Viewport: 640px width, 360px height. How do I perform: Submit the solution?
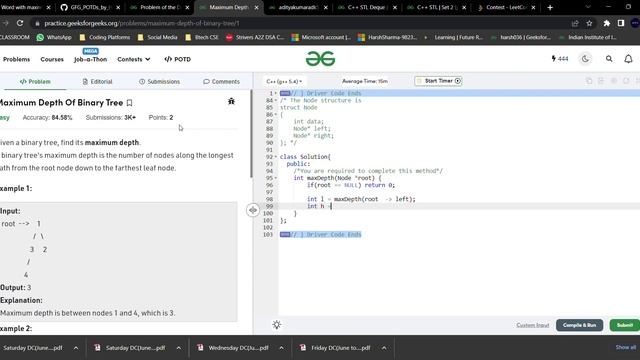click(x=624, y=325)
